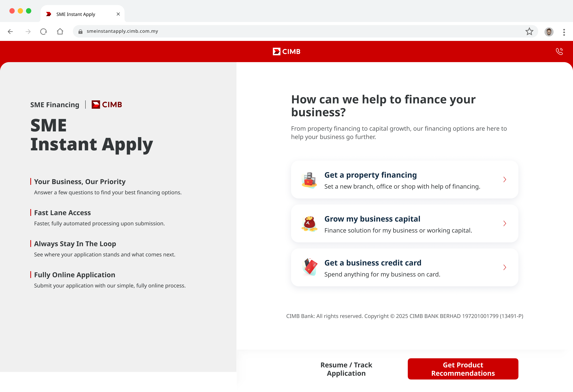Click 'Answer a few questions' description text

(x=108, y=192)
